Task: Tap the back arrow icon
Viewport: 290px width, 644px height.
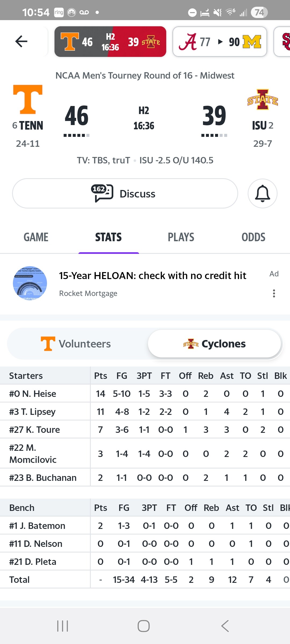Action: coord(21,41)
